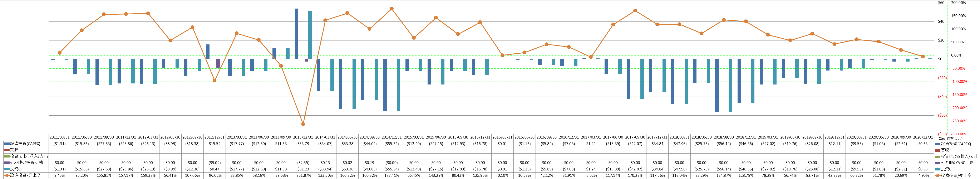Click the ratio cell 177.41%
The image size is (980, 179).
pos(391,176)
